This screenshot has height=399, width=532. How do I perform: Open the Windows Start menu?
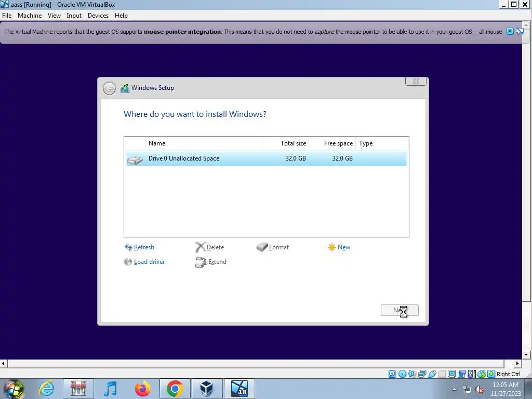pos(14,389)
